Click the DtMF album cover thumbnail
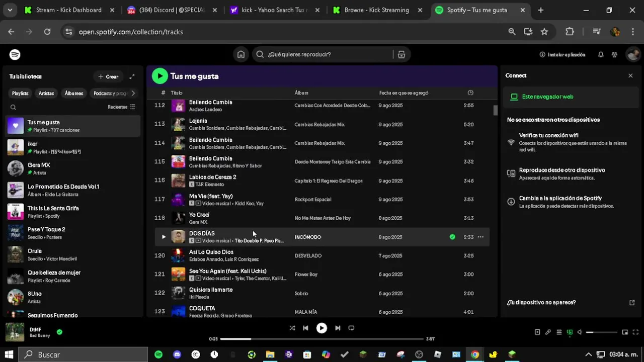 coord(15,332)
